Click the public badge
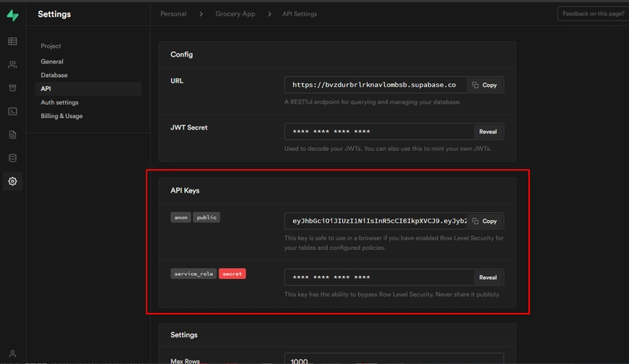This screenshot has width=629, height=364. click(x=206, y=218)
